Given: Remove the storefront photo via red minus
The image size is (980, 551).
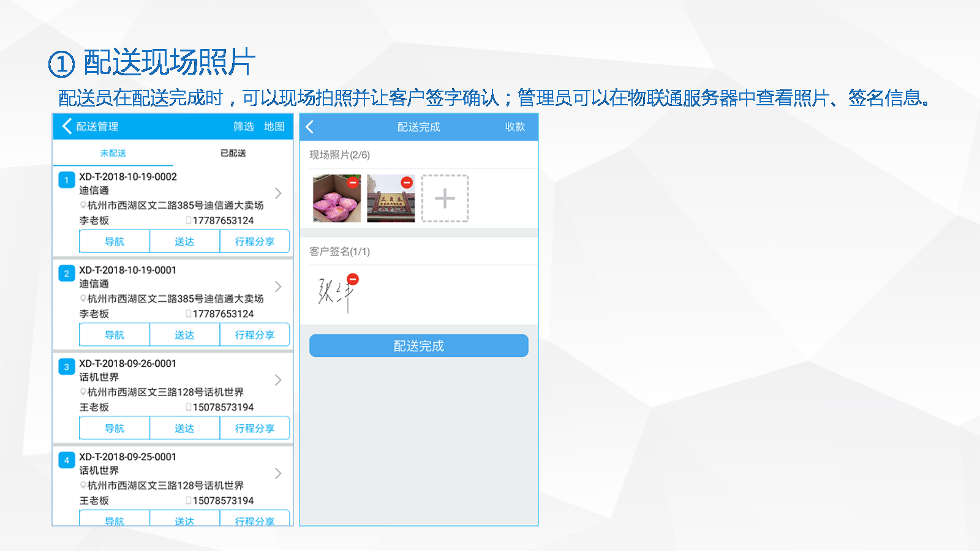Looking at the screenshot, I should pos(407,182).
